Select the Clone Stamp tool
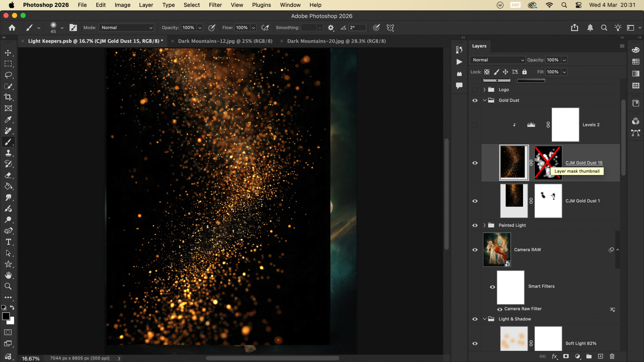 tap(8, 153)
